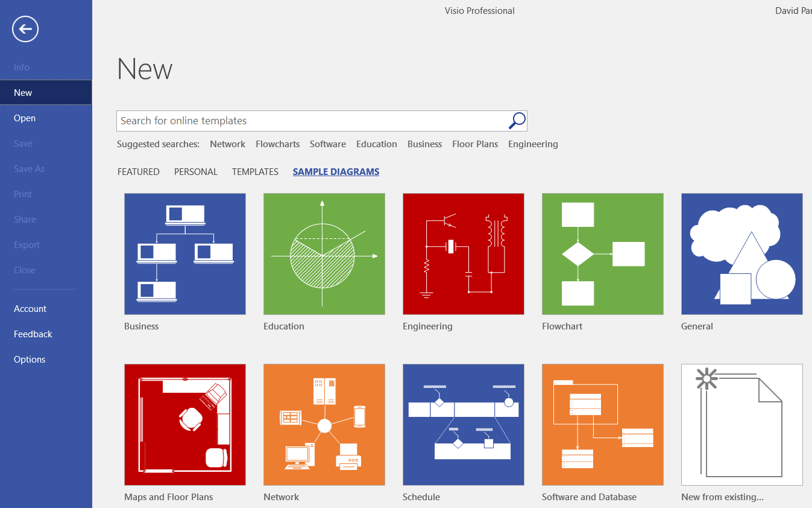Open the Schedule timeline diagram thumbnail
The image size is (812, 508).
464,425
